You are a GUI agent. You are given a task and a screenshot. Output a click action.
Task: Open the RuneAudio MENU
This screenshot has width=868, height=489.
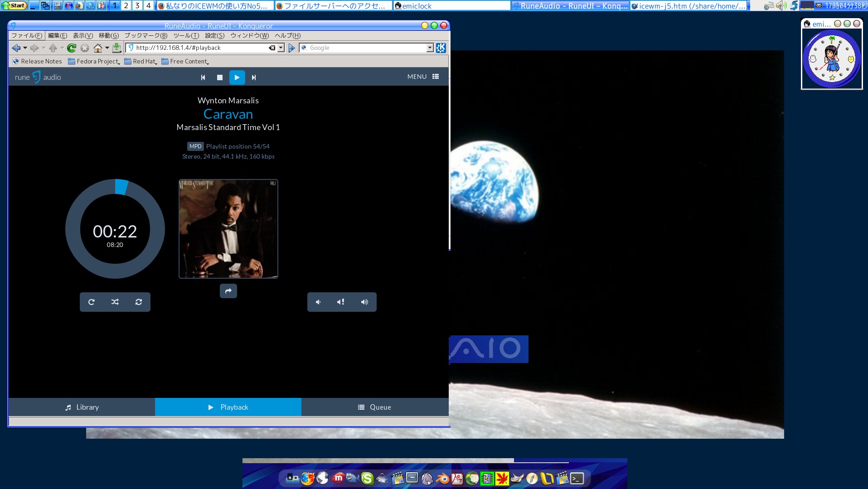pyautogui.click(x=423, y=77)
